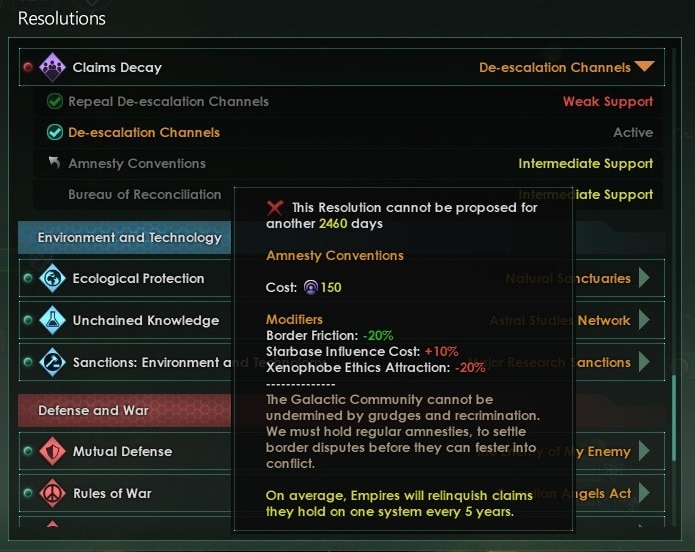The image size is (695, 552).
Task: Toggle the Repeal De-escalation Channels checkmark
Action: (x=55, y=101)
